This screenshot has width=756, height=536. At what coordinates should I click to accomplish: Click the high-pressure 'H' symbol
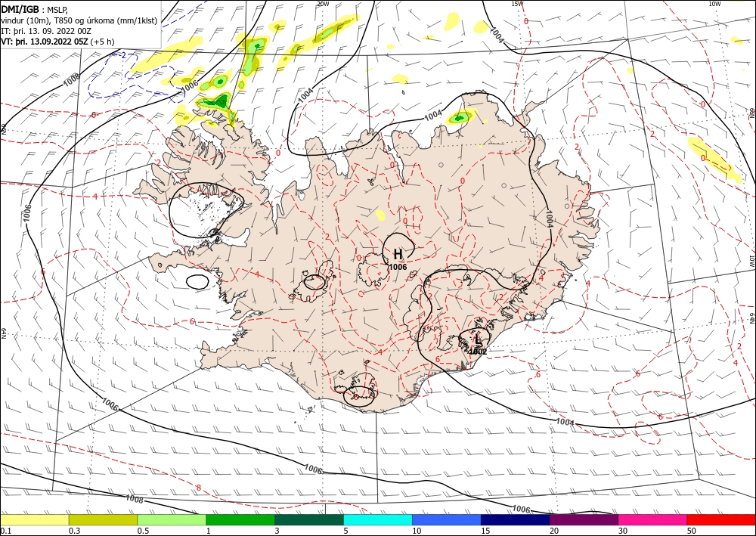398,254
